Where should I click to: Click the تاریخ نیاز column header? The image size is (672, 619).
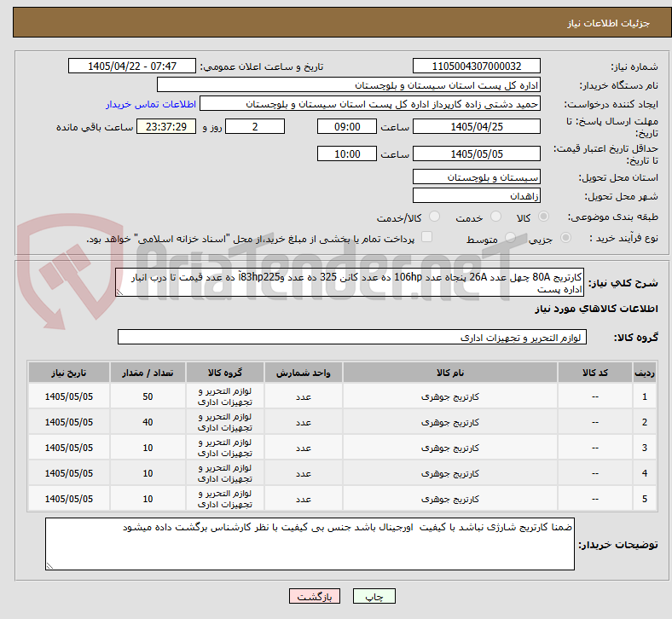[69, 373]
